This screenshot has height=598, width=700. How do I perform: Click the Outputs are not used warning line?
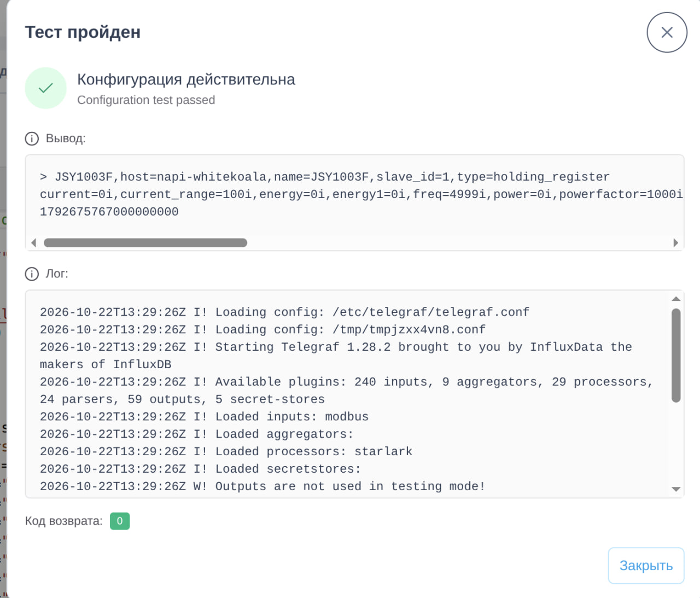pyautogui.click(x=262, y=487)
